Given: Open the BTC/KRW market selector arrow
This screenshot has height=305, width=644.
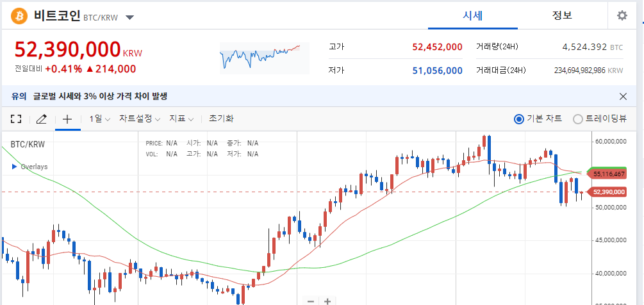Looking at the screenshot, I should tap(129, 17).
